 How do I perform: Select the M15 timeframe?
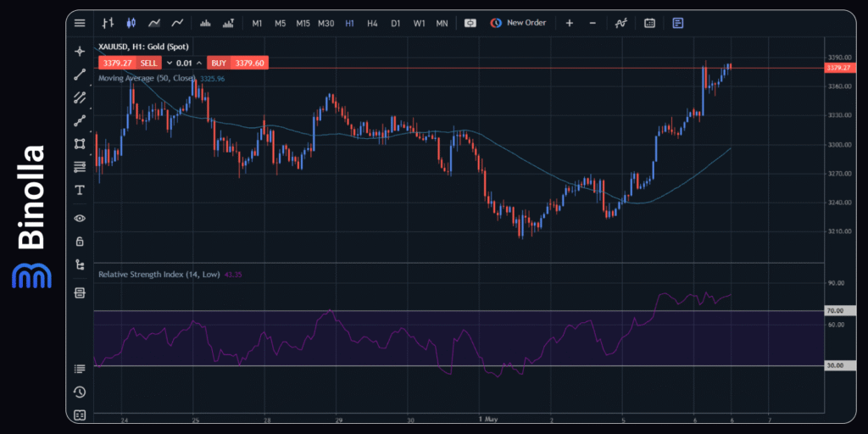click(x=303, y=23)
